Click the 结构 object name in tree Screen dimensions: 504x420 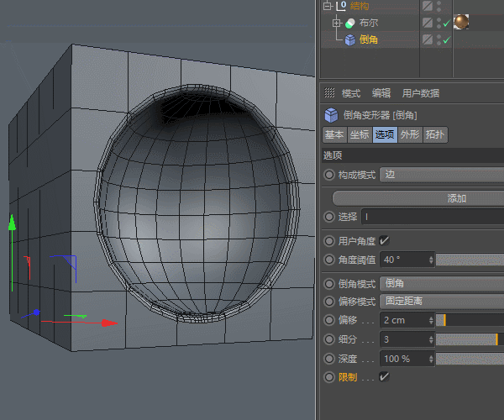(360, 6)
